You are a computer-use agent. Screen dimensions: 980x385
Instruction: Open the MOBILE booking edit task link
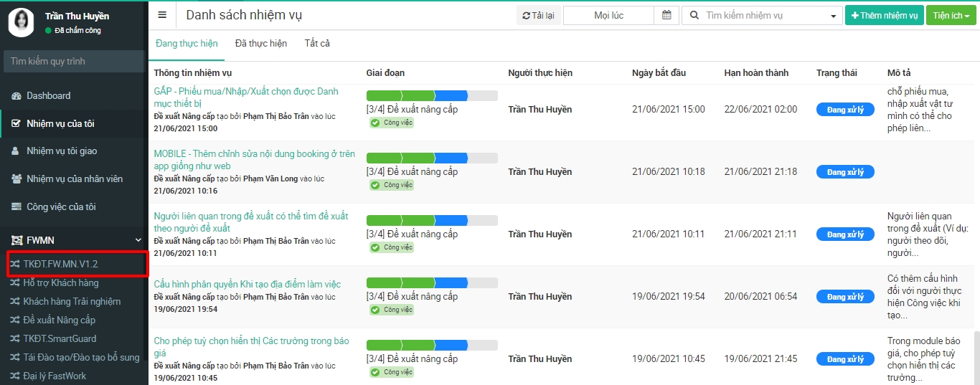[254, 160]
